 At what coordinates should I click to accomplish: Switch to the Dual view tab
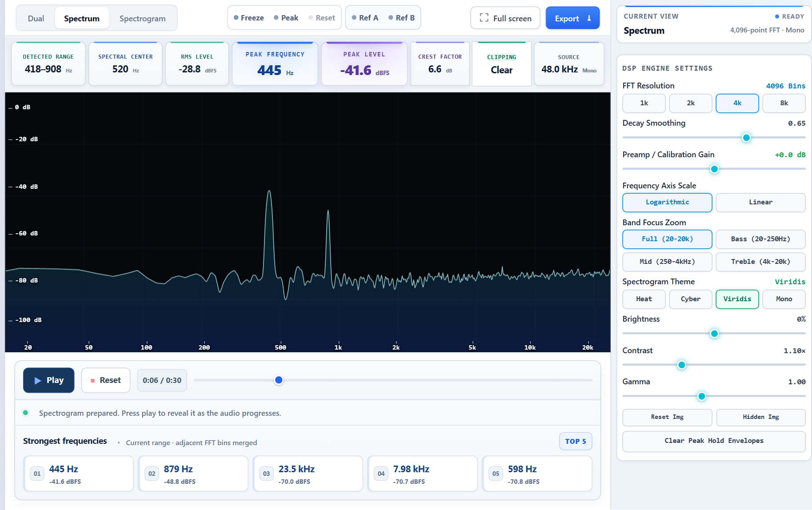pyautogui.click(x=36, y=18)
